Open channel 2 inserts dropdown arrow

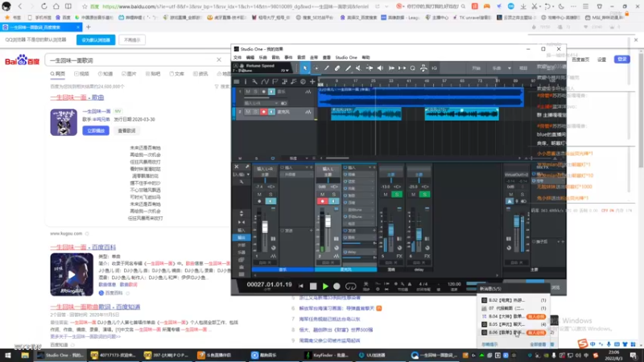369,167
